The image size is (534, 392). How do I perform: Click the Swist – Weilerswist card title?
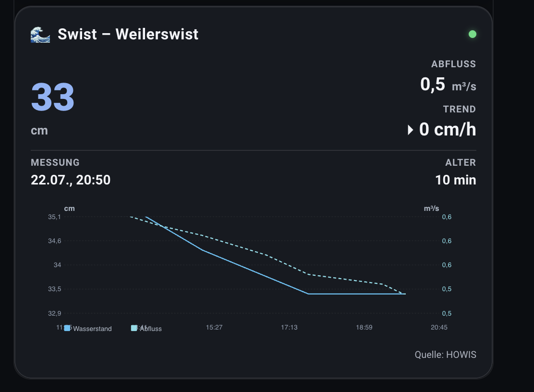tap(128, 34)
